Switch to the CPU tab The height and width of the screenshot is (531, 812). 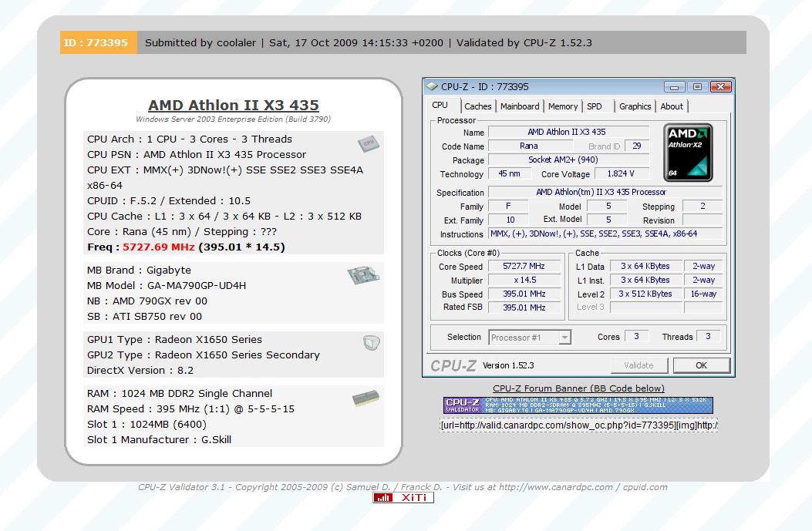click(440, 105)
